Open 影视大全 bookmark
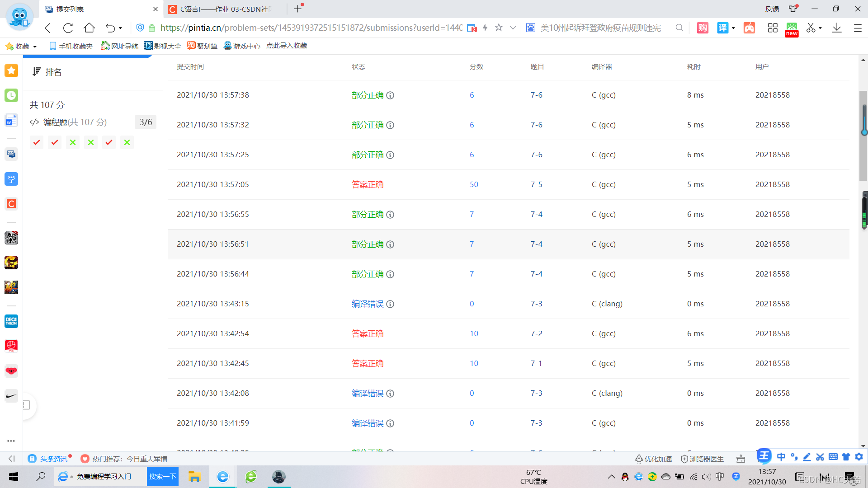 tap(162, 46)
